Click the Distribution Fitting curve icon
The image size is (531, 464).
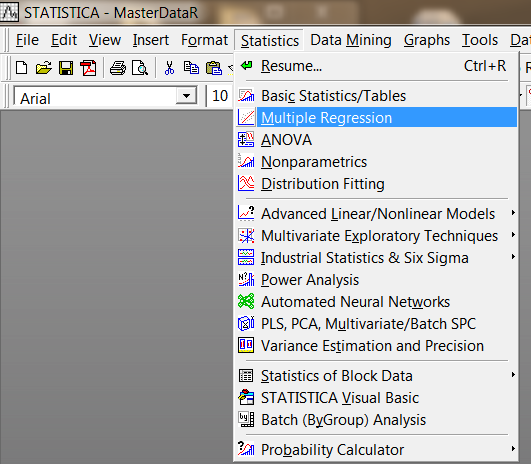point(246,183)
